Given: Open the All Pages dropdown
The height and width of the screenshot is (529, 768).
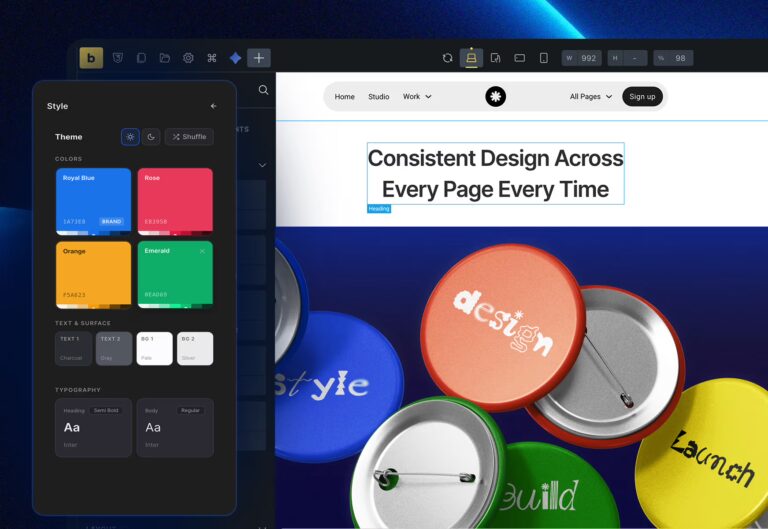Looking at the screenshot, I should (x=590, y=97).
